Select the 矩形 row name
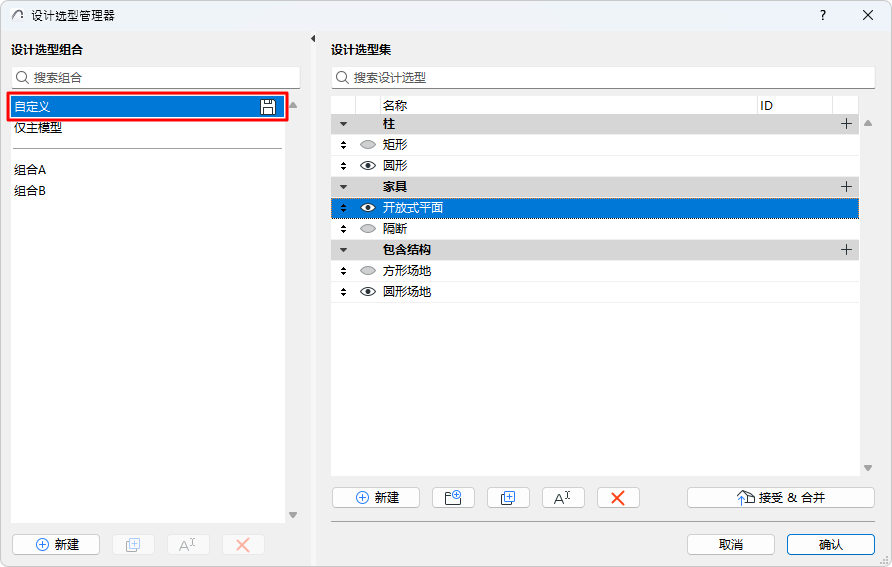Viewport: 892px width, 567px height. [x=395, y=144]
